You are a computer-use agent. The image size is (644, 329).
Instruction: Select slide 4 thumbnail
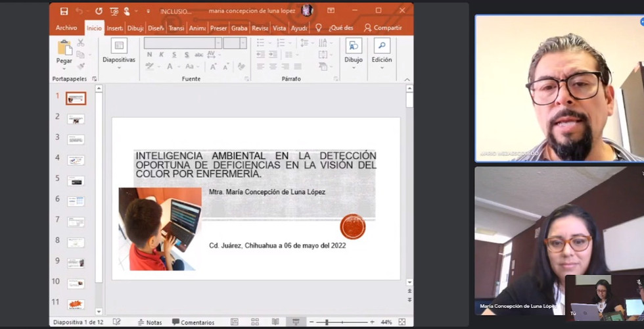(x=76, y=160)
